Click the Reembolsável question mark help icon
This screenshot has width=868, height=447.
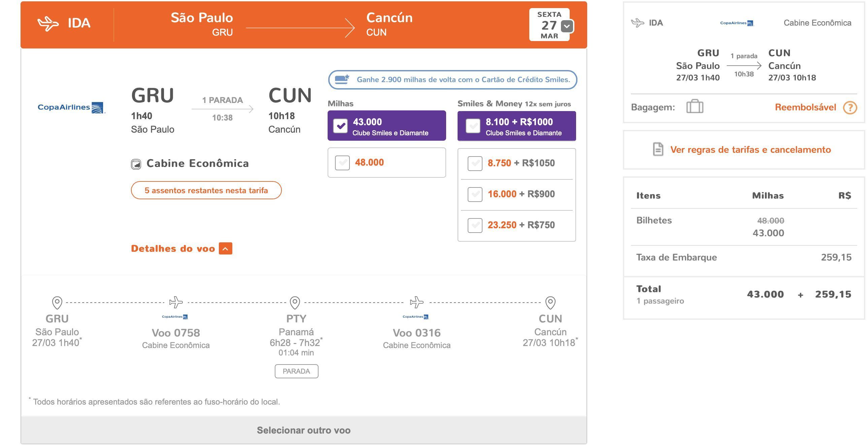click(x=850, y=107)
